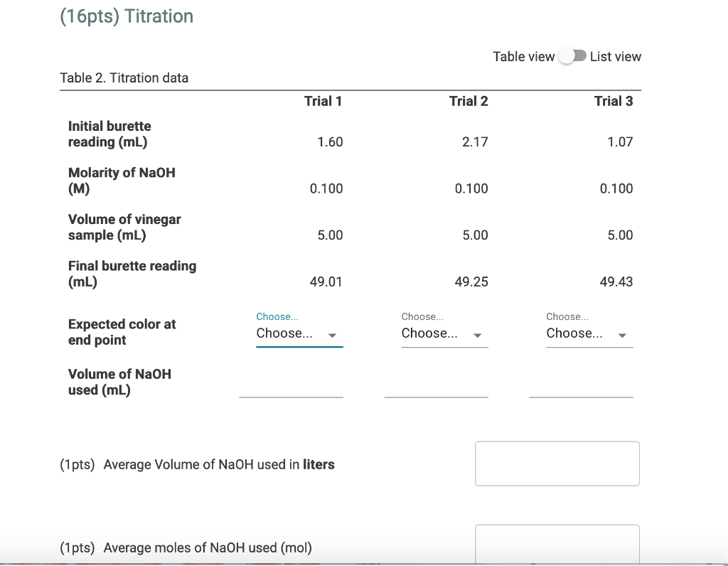Viewport: 728px width, 566px height.
Task: Click the Volume of NaOH used field for Trial 3
Action: pyautogui.click(x=581, y=393)
